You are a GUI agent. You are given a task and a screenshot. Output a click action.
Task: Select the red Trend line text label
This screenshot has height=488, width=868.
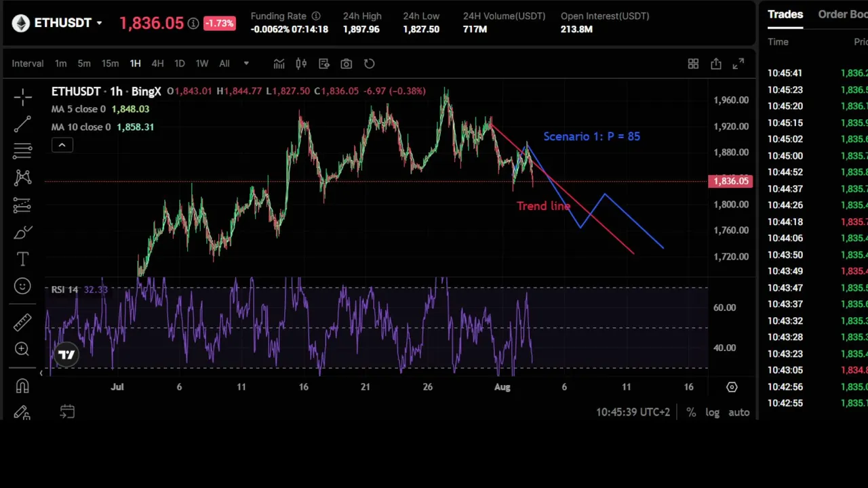[543, 206]
